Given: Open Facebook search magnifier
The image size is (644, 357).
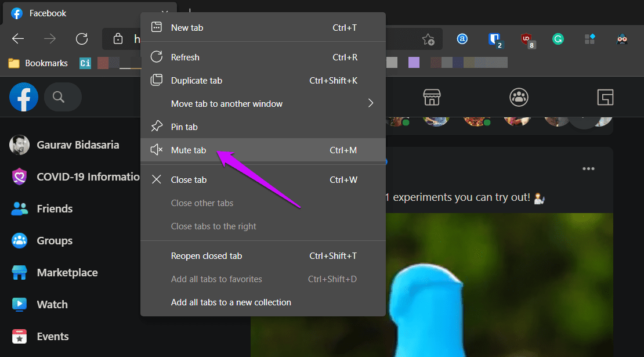Looking at the screenshot, I should (59, 98).
